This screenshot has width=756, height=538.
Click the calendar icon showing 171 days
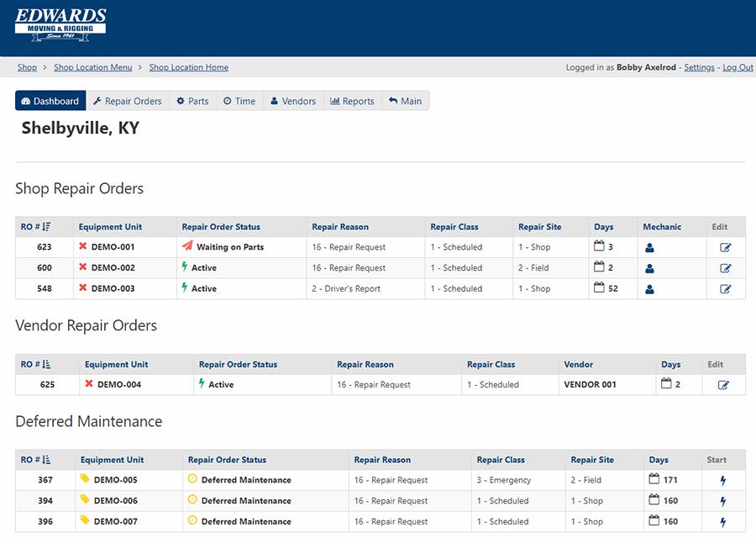(x=654, y=478)
